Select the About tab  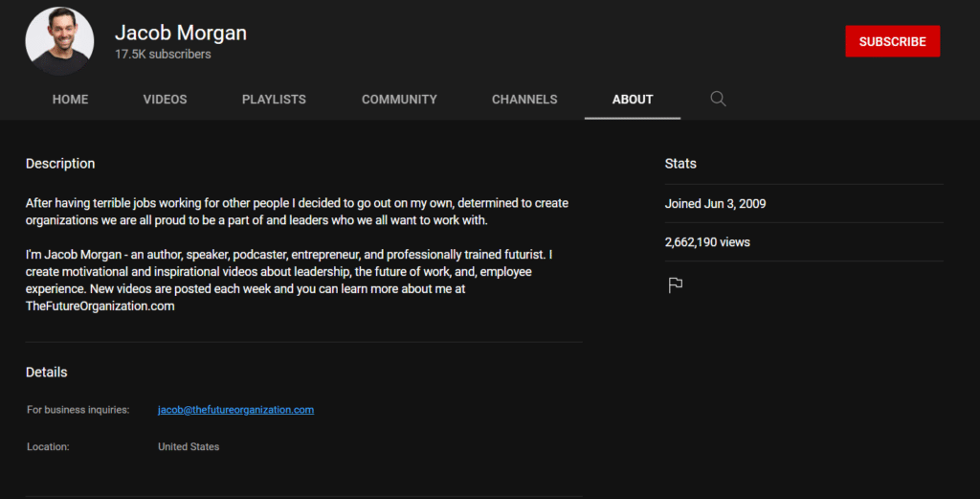point(633,100)
